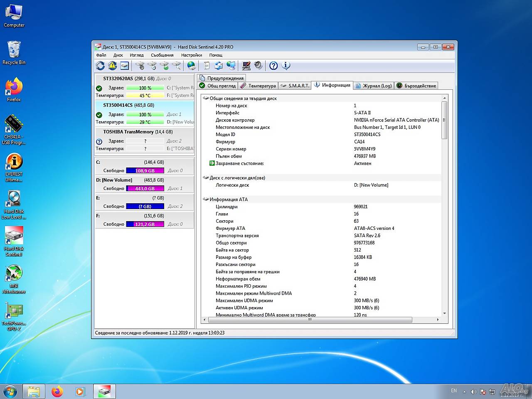Open the Помощ menu
This screenshot has width=532, height=399.
[216, 55]
